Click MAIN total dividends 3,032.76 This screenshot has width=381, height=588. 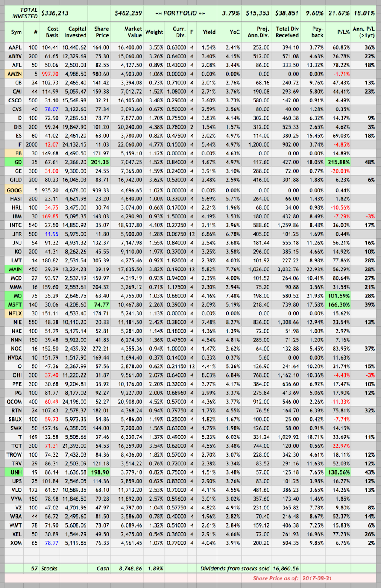pyautogui.click(x=287, y=269)
